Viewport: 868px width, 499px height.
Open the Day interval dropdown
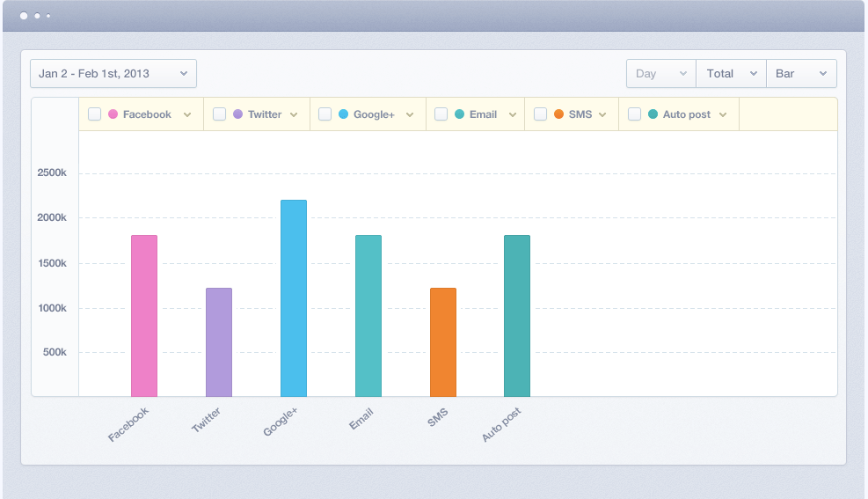click(x=661, y=74)
